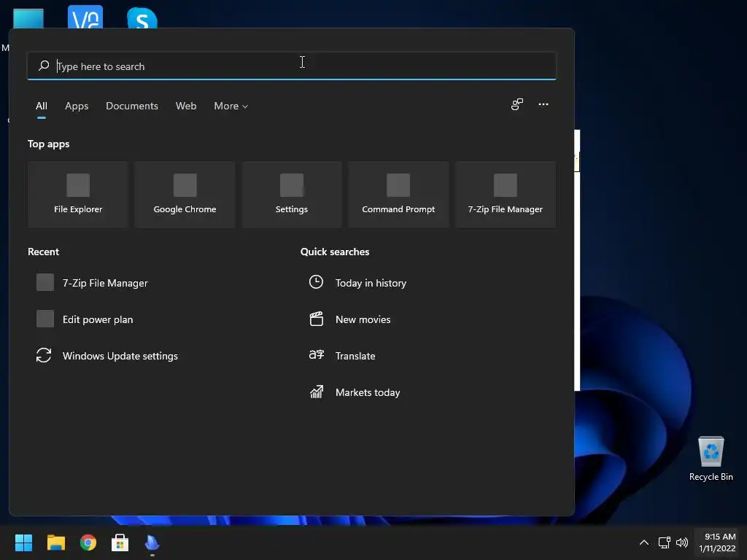Click the Windows Start button
Viewport: 747px width, 560px height.
pos(23,542)
